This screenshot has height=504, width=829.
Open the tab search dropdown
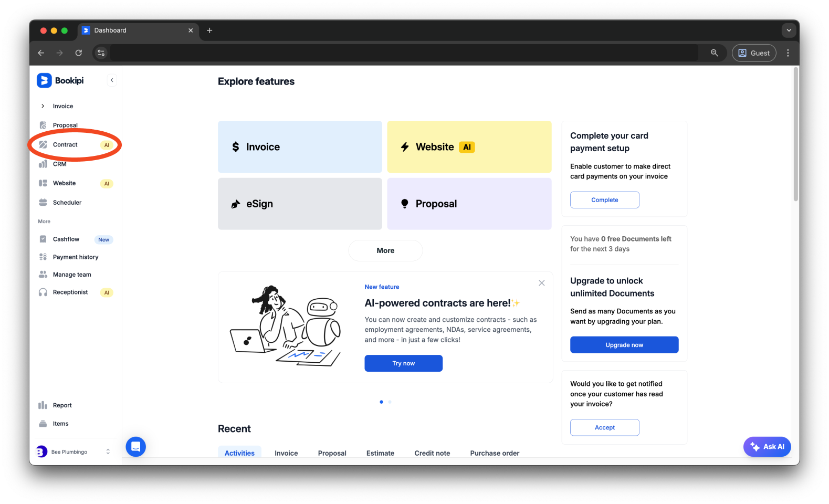click(789, 30)
